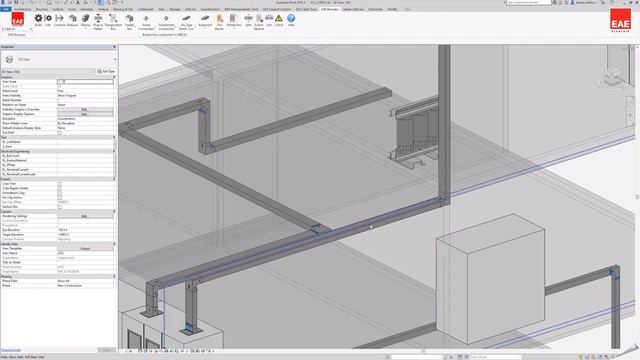
Task: Toggle the Crop Region Visible checkbox
Action: pos(60,188)
